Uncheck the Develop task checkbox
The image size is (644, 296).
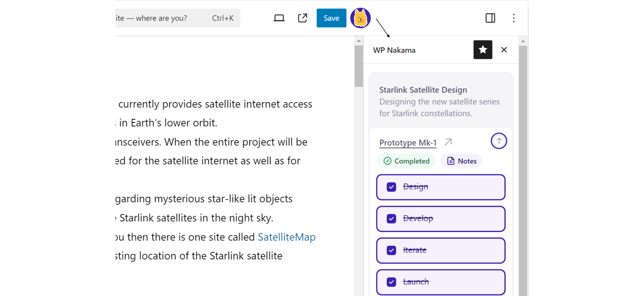[x=391, y=219]
